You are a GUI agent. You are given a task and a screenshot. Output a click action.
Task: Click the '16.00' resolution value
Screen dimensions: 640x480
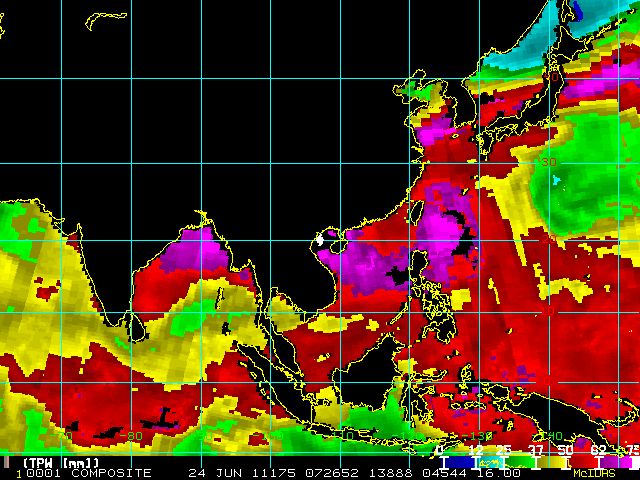[499, 473]
